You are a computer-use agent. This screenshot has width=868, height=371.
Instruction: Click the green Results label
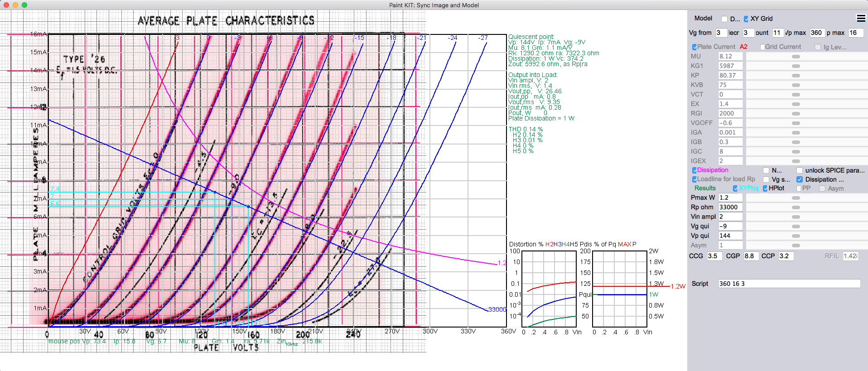pyautogui.click(x=705, y=188)
